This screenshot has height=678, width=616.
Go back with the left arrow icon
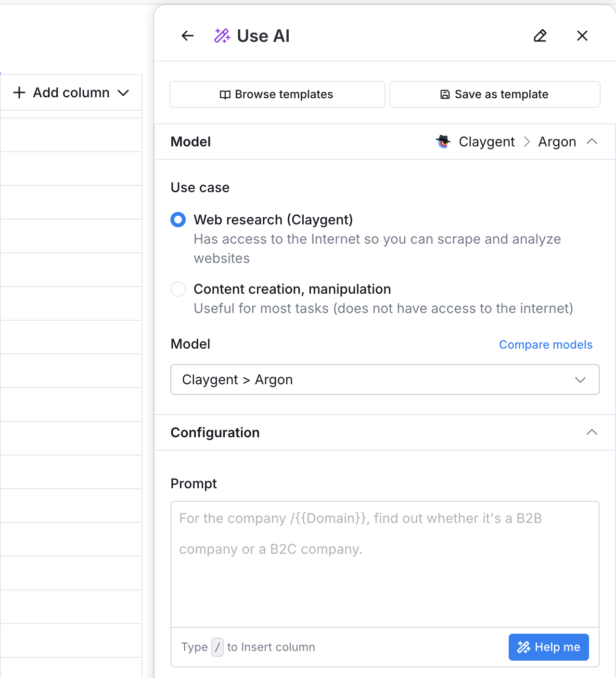pyautogui.click(x=188, y=36)
